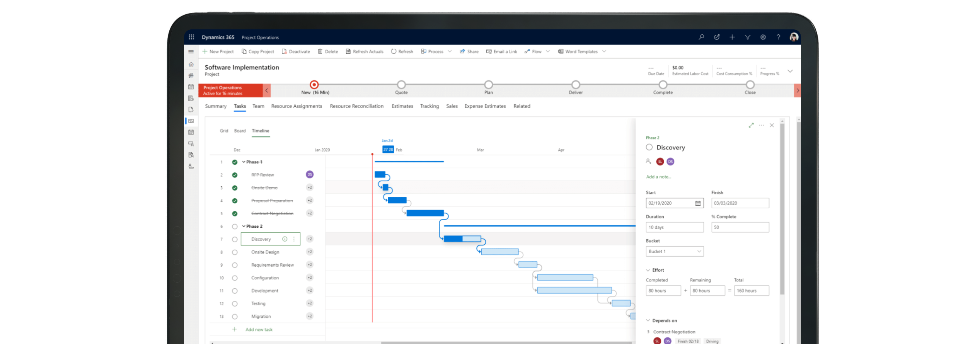Toggle completion circle for Phase 2 row
The image size is (980, 344).
[235, 226]
